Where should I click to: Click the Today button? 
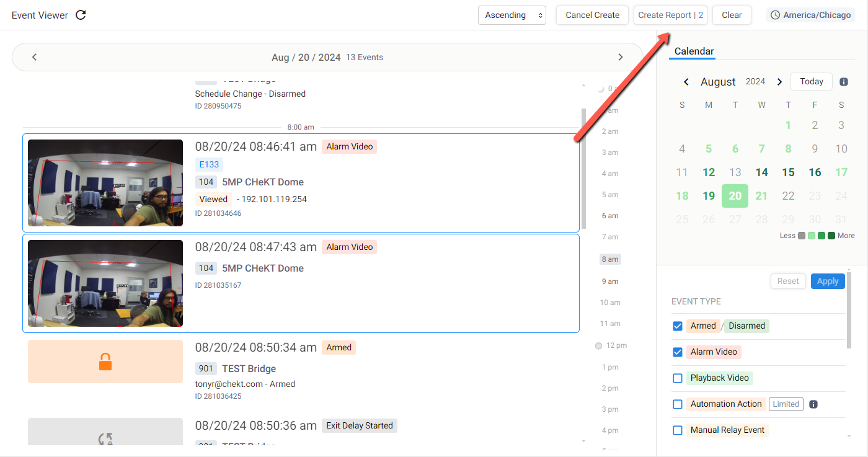(811, 81)
